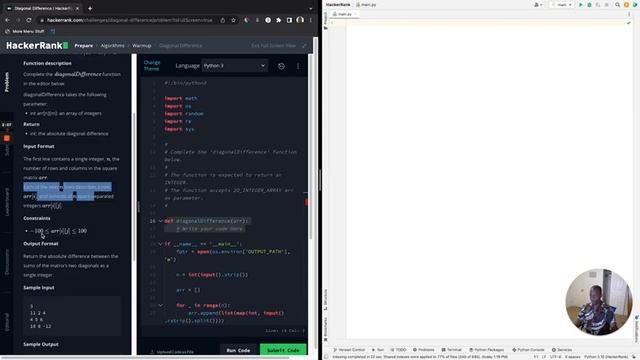The image size is (640, 360).
Task: Open the Project tool window in PyCharm
Action: [x=326, y=20]
